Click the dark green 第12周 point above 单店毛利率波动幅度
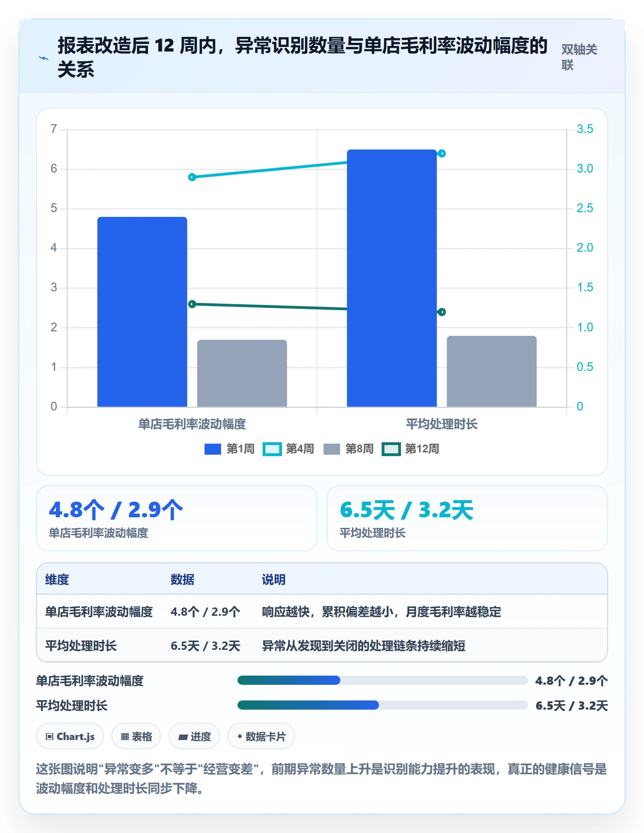 coord(192,304)
